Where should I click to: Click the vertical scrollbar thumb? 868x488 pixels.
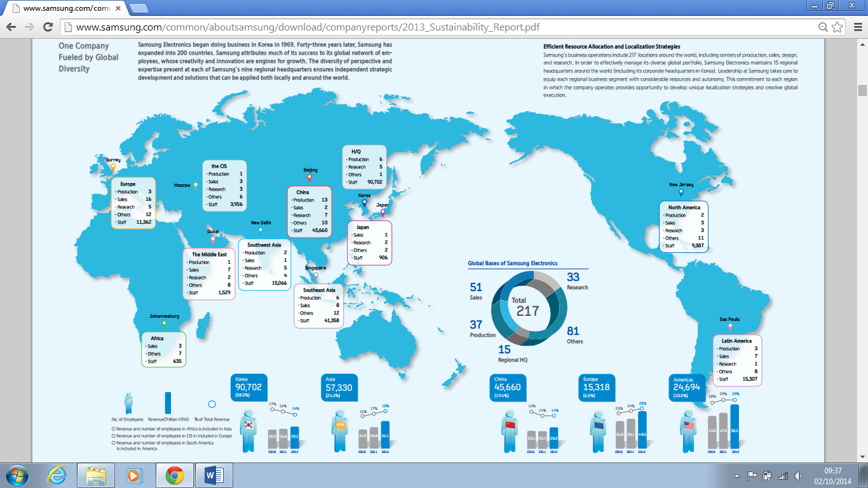point(862,90)
